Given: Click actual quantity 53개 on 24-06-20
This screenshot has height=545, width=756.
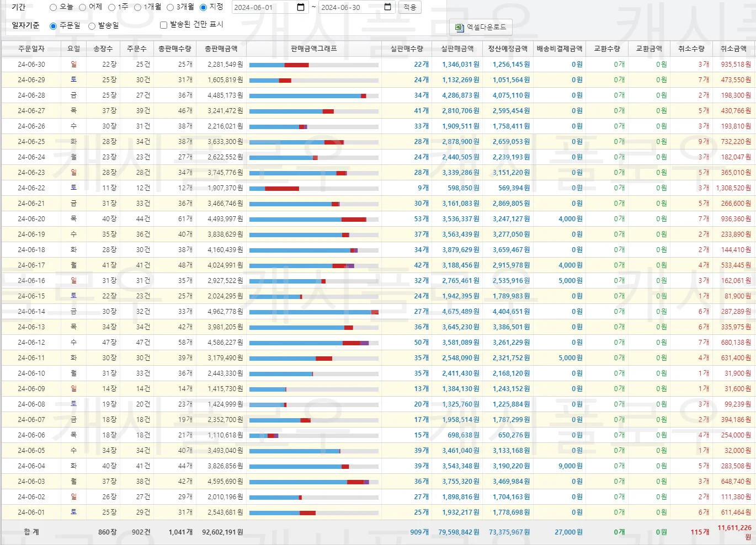Looking at the screenshot, I should [x=421, y=219].
